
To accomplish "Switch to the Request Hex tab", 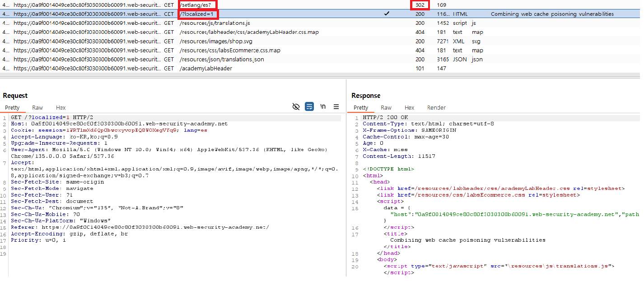I will (61, 107).
